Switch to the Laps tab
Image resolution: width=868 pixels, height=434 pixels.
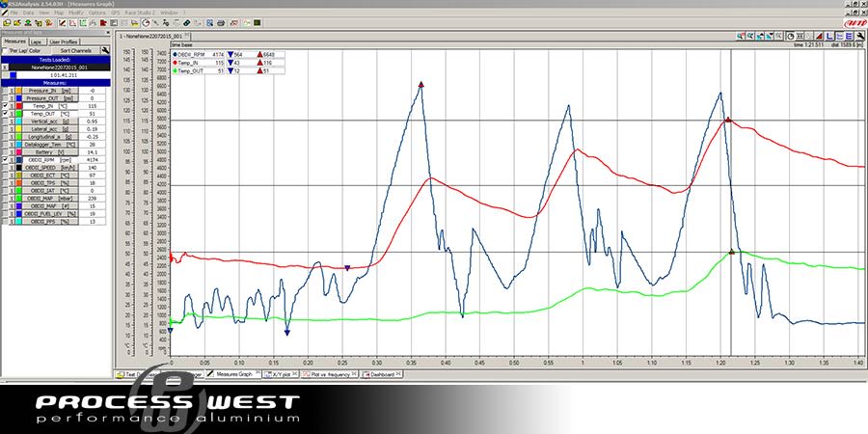[x=36, y=42]
